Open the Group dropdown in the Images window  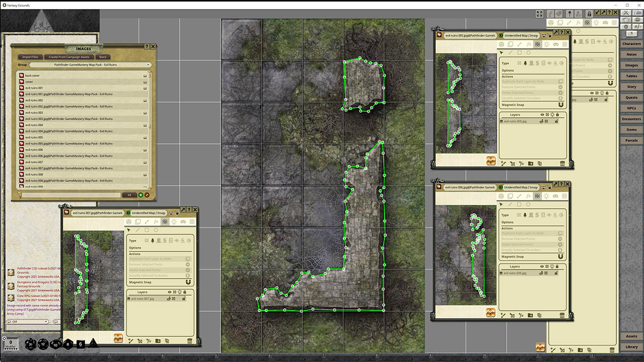pyautogui.click(x=148, y=64)
